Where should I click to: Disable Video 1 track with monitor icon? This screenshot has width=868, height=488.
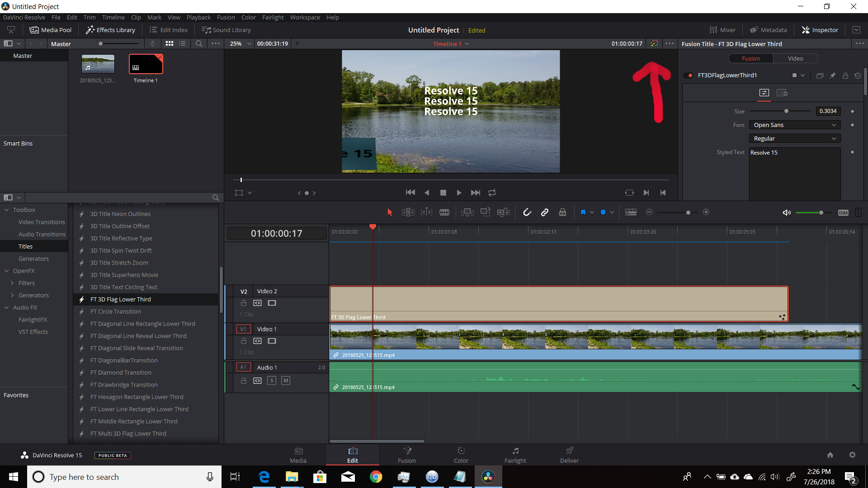(x=272, y=341)
